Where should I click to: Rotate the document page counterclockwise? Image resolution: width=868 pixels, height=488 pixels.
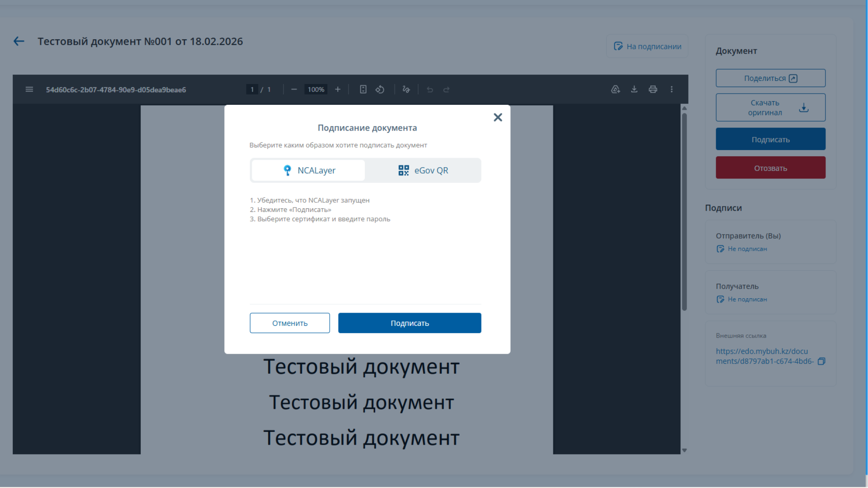click(380, 89)
